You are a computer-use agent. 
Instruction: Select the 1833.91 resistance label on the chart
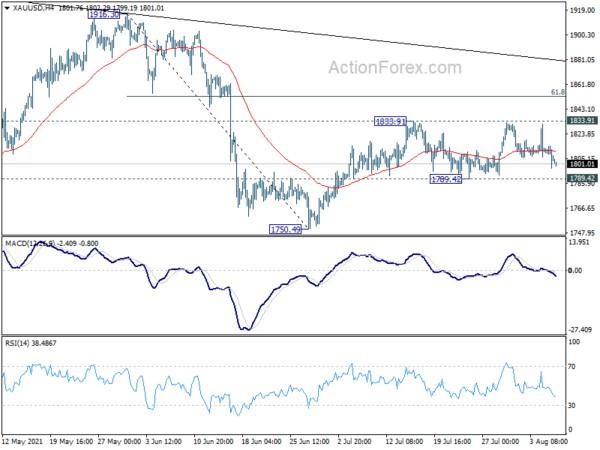tap(389, 121)
